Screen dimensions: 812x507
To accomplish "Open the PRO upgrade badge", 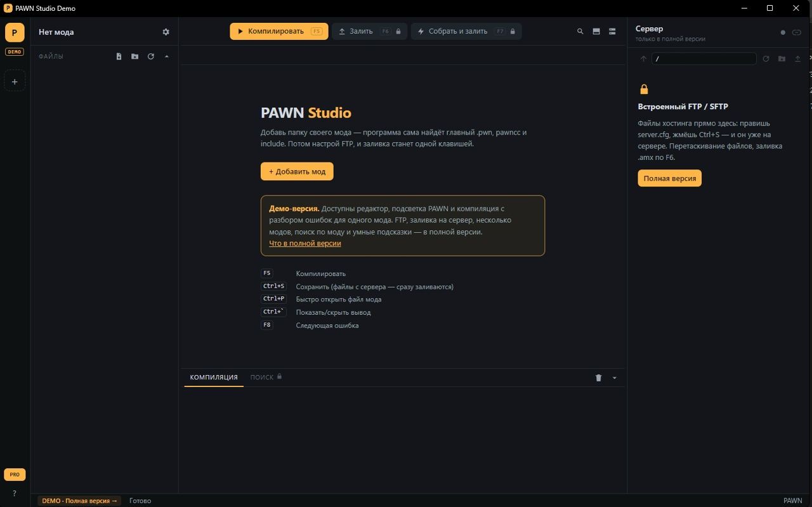I will (15, 475).
